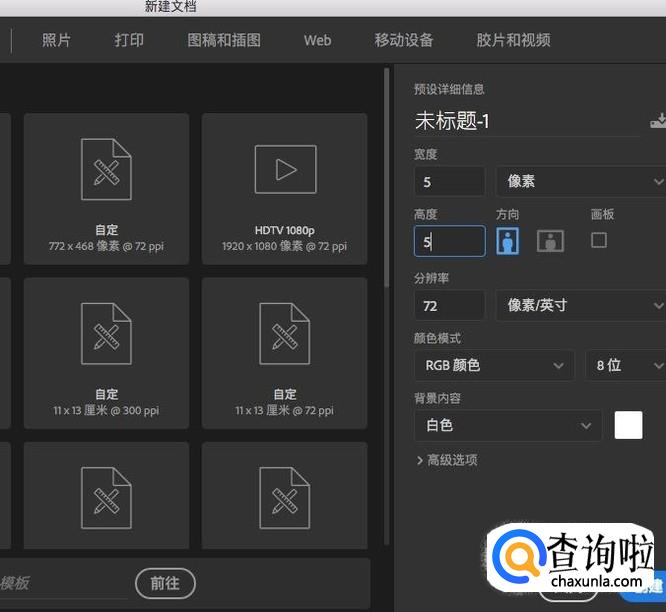The width and height of the screenshot is (666, 612).
Task: Click the 宽度 width input field
Action: tap(449, 181)
